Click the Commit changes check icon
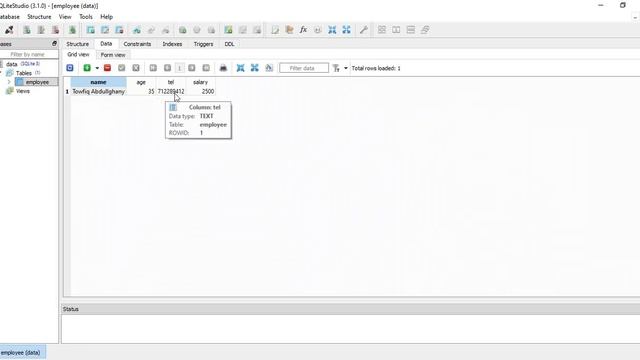Screen dimensions: 640x360 (122, 68)
